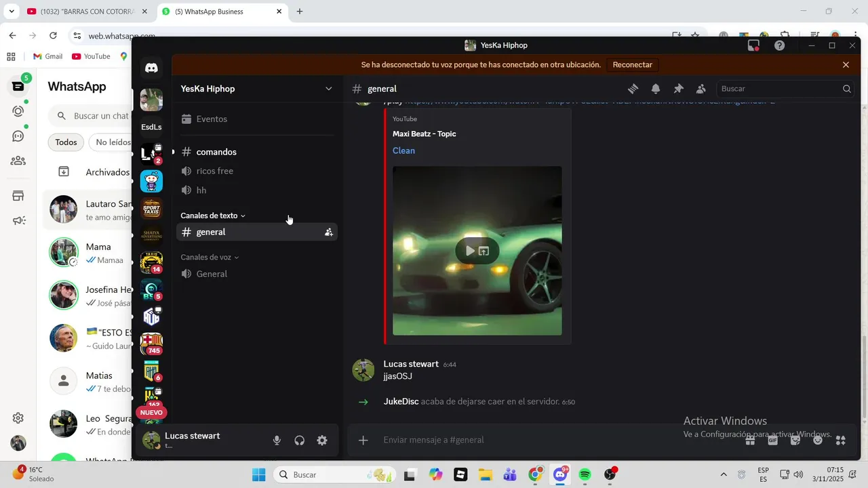Toggle the member list icon
Image resolution: width=868 pixels, height=488 pixels.
(x=701, y=89)
